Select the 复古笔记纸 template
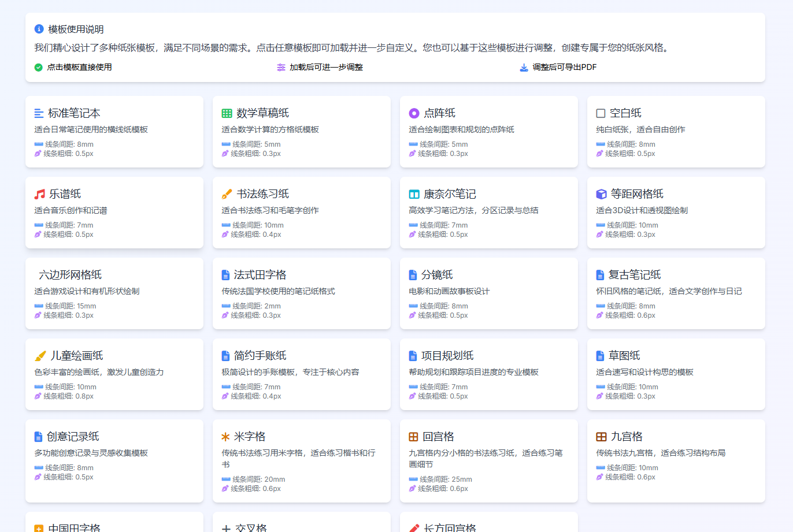The width and height of the screenshot is (793, 532). (676, 293)
